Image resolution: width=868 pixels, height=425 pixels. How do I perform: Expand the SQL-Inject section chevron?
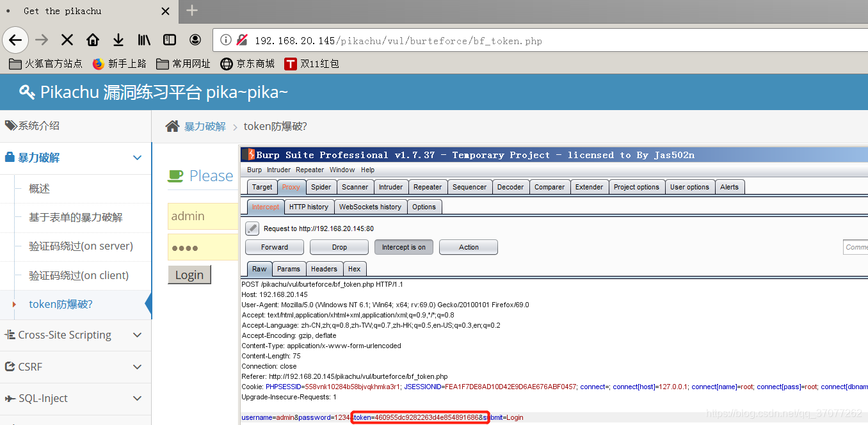click(137, 398)
